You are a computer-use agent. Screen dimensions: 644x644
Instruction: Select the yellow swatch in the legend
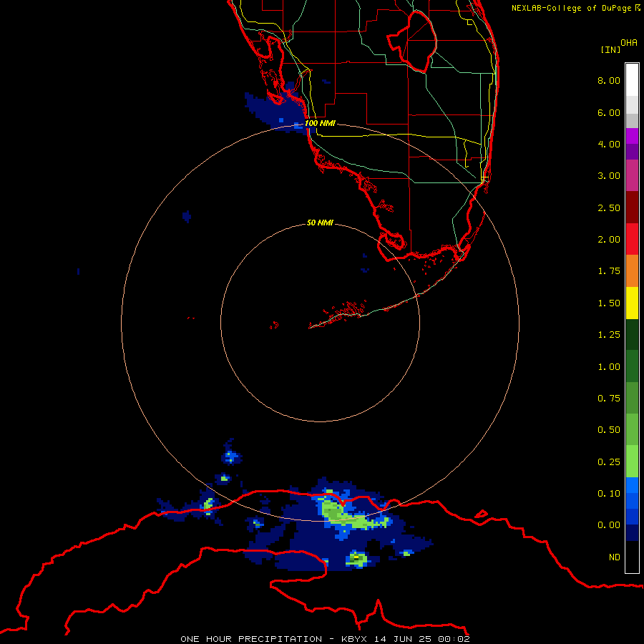(x=632, y=303)
